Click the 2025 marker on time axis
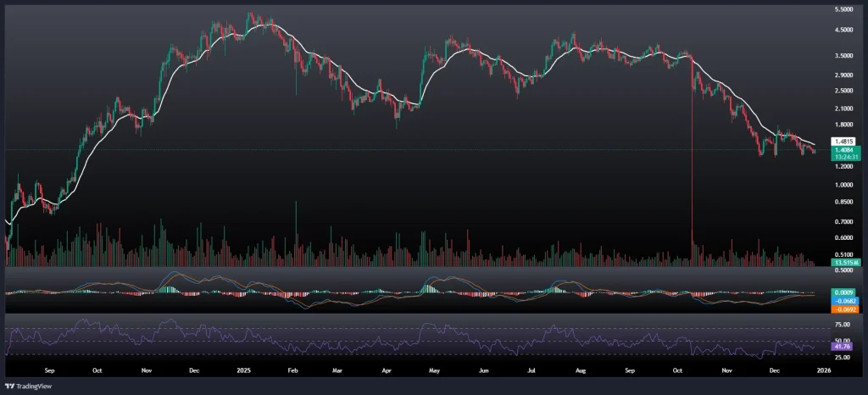 tap(244, 370)
